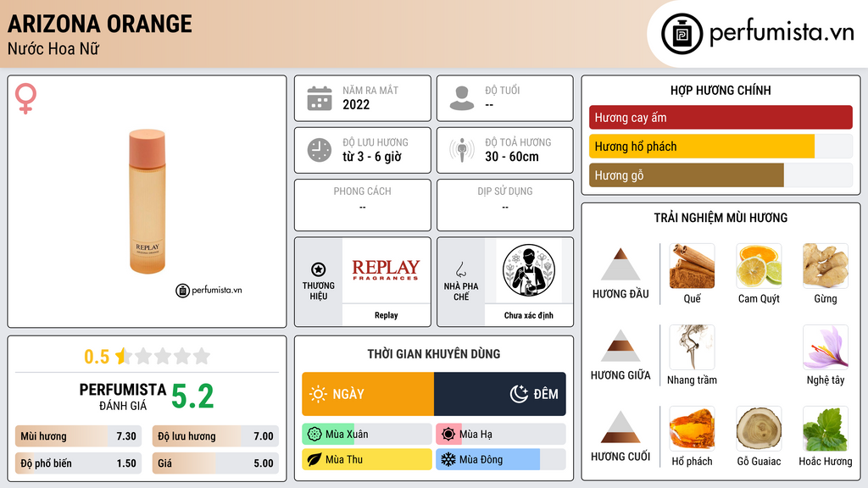Click the 2022 release year value
868x488 pixels.
coord(356,104)
